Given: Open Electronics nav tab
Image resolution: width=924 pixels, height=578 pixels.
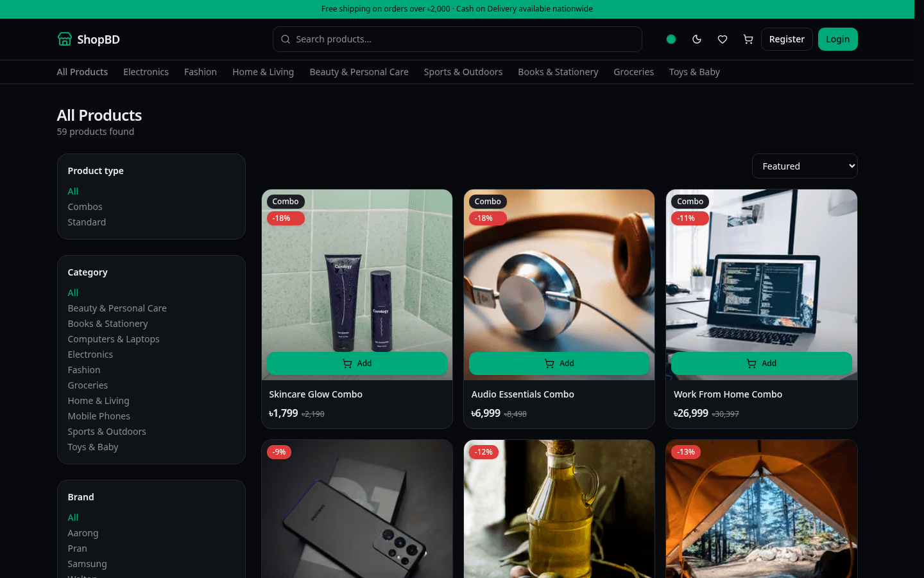Looking at the screenshot, I should click(x=146, y=72).
